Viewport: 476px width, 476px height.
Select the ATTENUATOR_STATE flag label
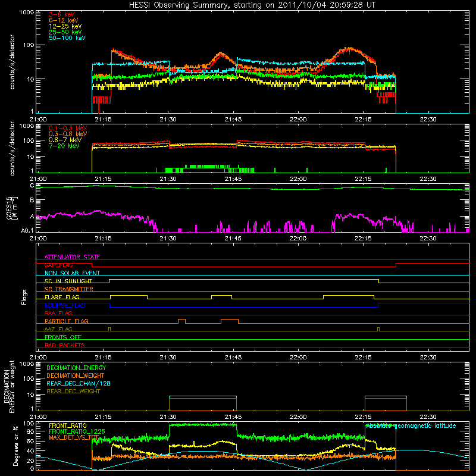[x=72, y=257]
